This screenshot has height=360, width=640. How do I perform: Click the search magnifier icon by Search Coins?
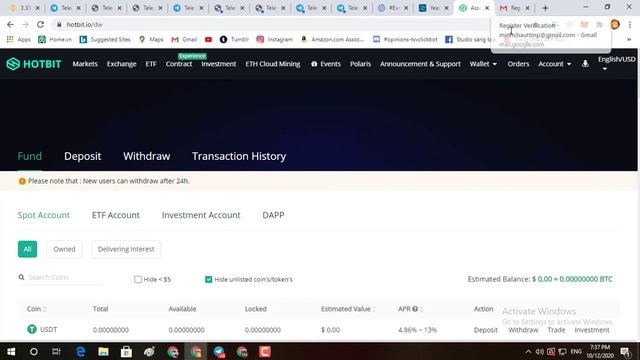[x=21, y=277]
